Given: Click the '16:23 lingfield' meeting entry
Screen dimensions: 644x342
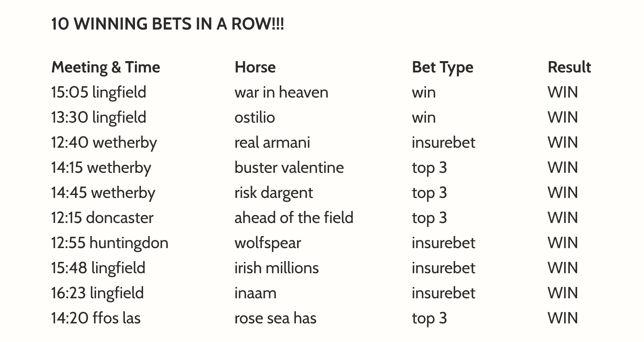Looking at the screenshot, I should click(x=97, y=293).
